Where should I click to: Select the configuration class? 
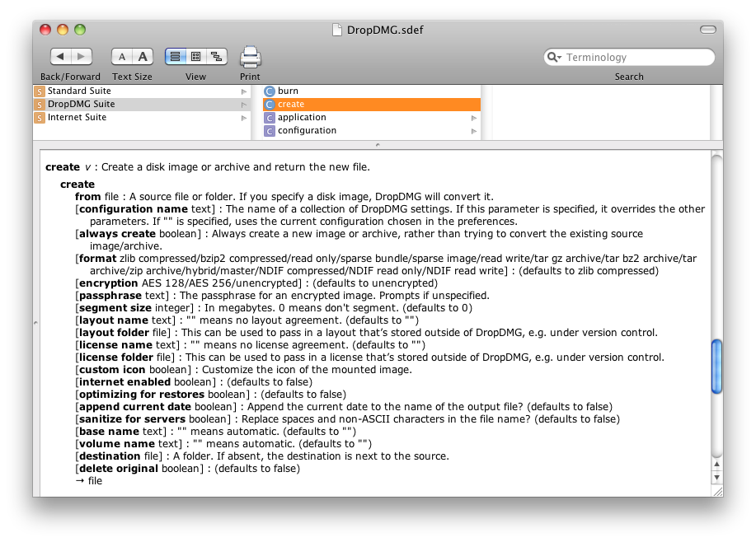click(x=372, y=131)
